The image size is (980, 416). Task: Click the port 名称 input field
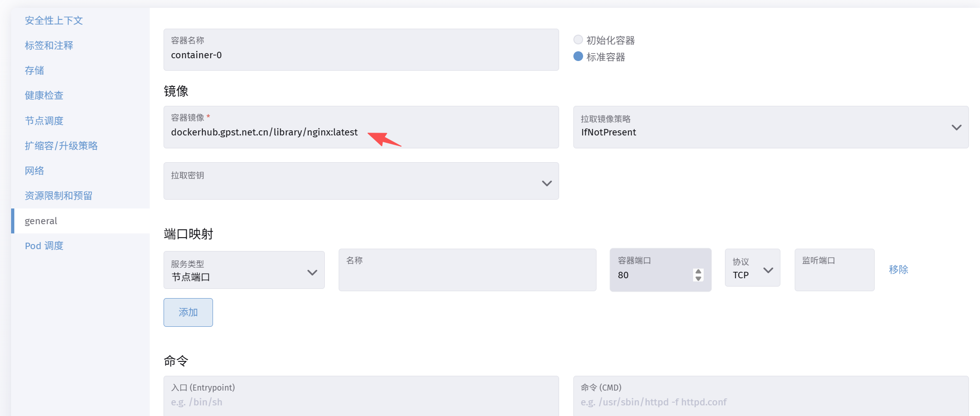467,270
